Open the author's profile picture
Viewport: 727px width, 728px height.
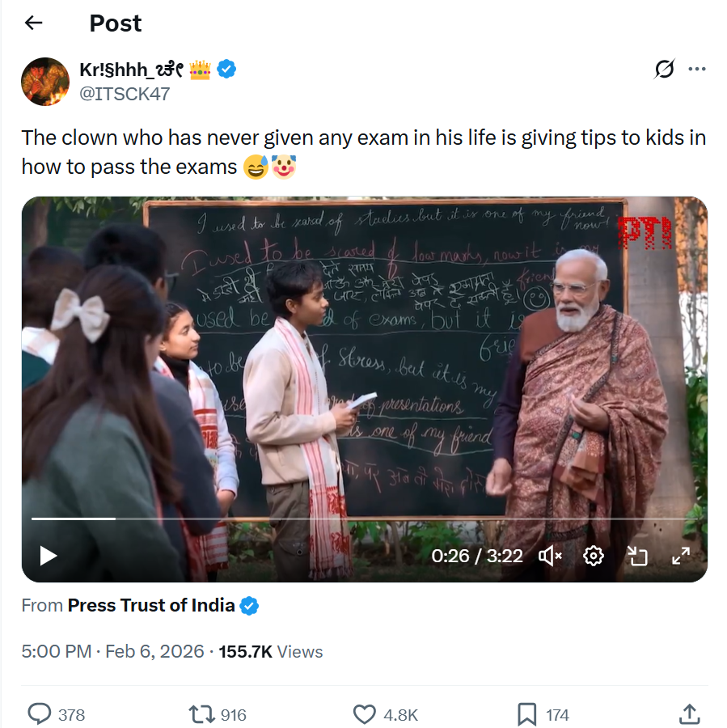click(45, 82)
